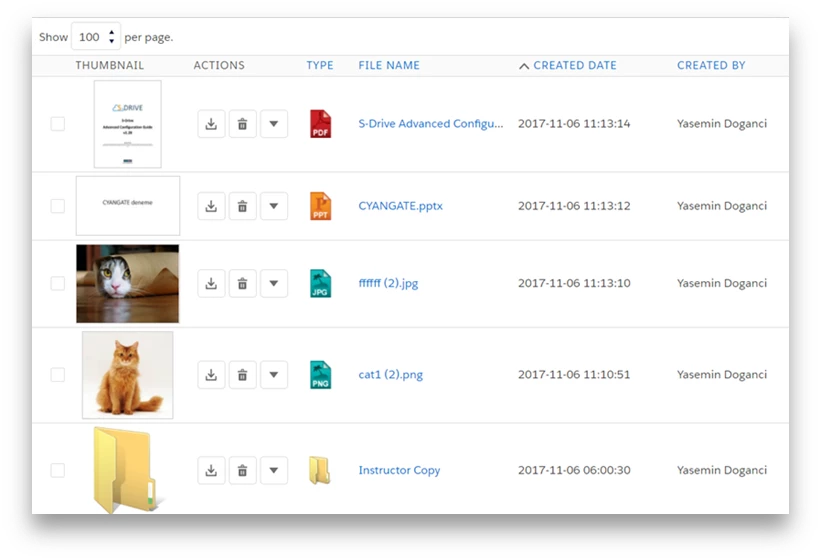The image size is (821, 560).
Task: Tick the Instructor Copy folder checkbox
Action: pyautogui.click(x=58, y=470)
